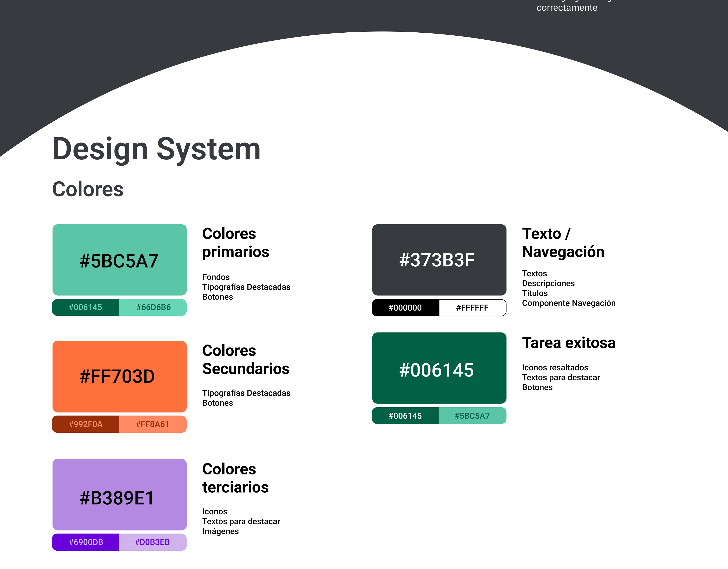Viewport: 728px width, 569px height.
Task: Select the #5BC5A7 chip under Tarea exitosa
Action: point(472,416)
